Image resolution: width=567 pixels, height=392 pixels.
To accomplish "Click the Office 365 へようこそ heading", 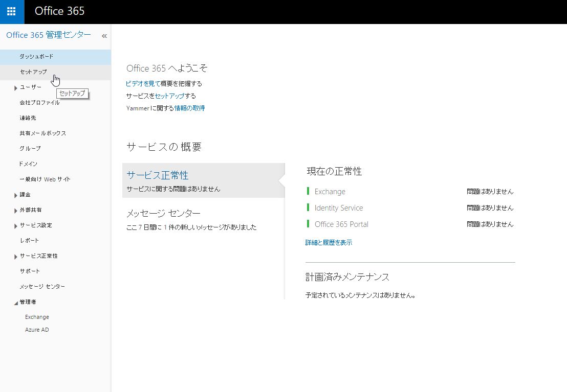I will pyautogui.click(x=167, y=68).
